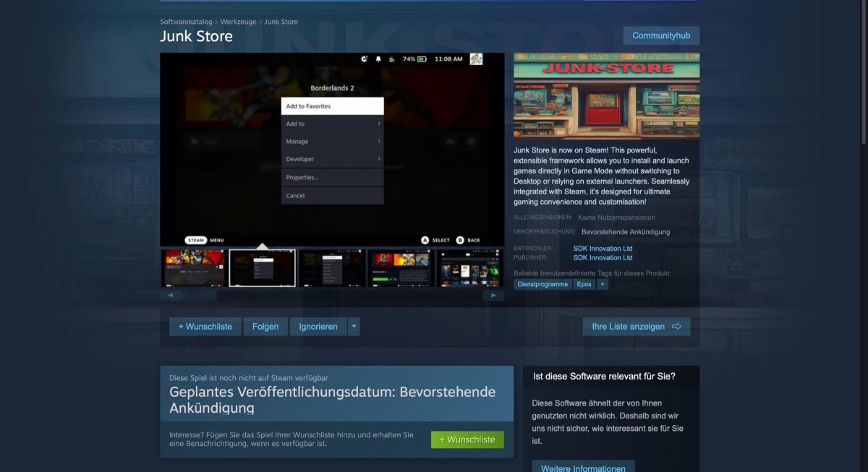Click the left arrow of thumbnail strip
868x472 pixels.
pyautogui.click(x=170, y=296)
